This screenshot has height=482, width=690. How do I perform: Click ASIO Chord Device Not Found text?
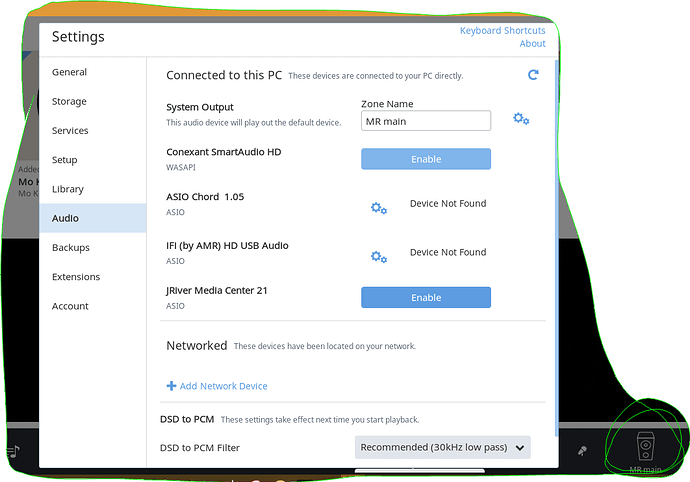pyautogui.click(x=448, y=203)
